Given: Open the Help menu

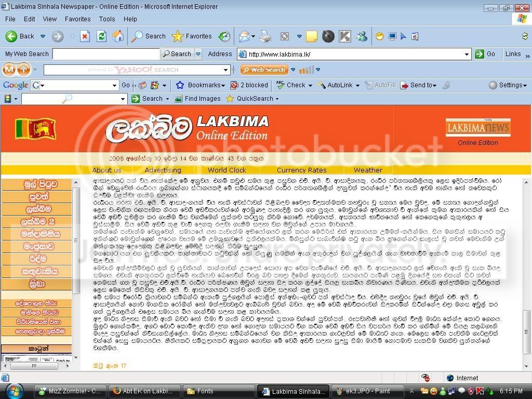Looking at the screenshot, I should [x=130, y=19].
